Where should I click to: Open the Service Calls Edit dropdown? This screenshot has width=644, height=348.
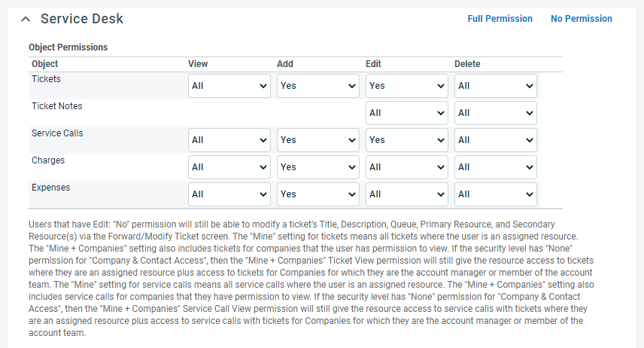406,140
